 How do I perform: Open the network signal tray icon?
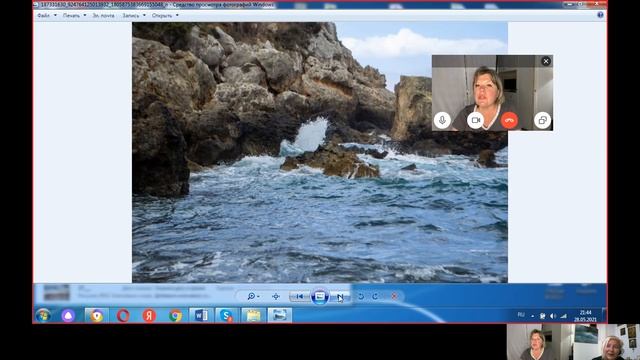[x=563, y=316]
